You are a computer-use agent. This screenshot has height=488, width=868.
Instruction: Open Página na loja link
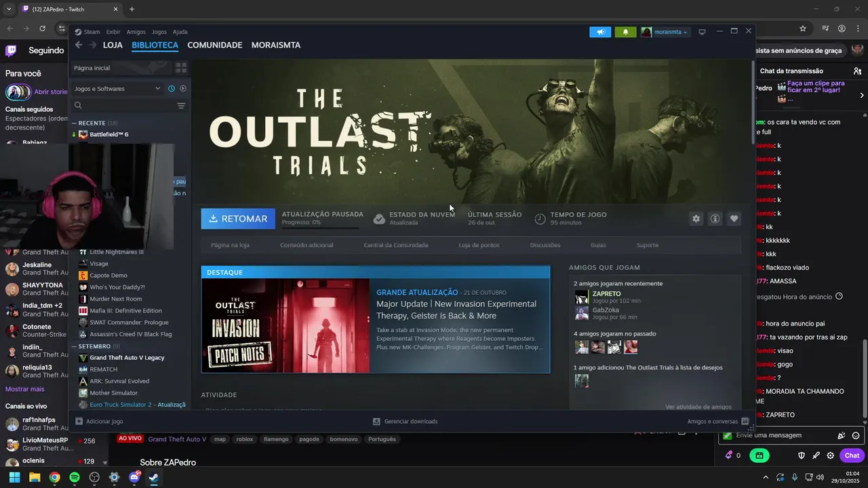(x=230, y=245)
